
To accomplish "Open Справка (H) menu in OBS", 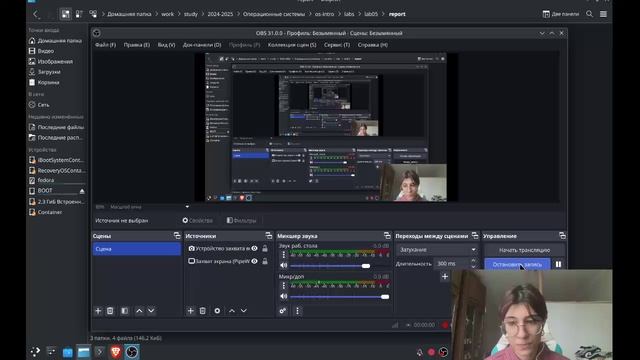I will [373, 45].
